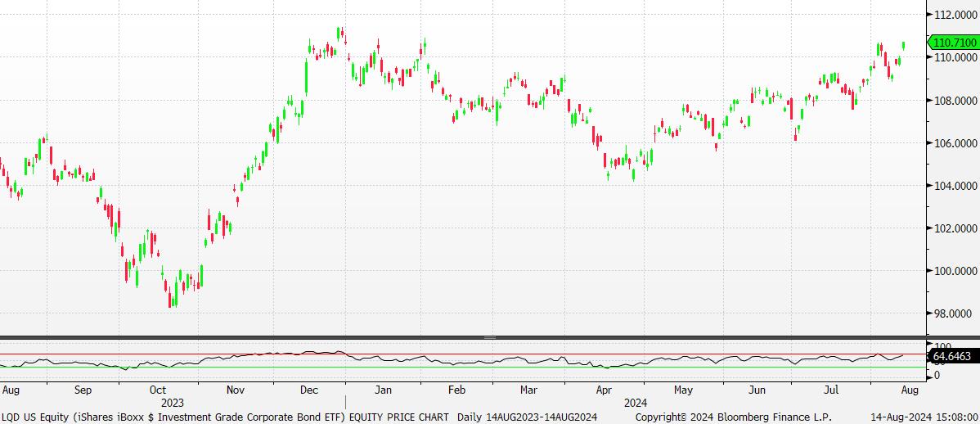Click the 102.0000 price axis label
Image resolution: width=980 pixels, height=424 pixels.
pyautogui.click(x=954, y=228)
